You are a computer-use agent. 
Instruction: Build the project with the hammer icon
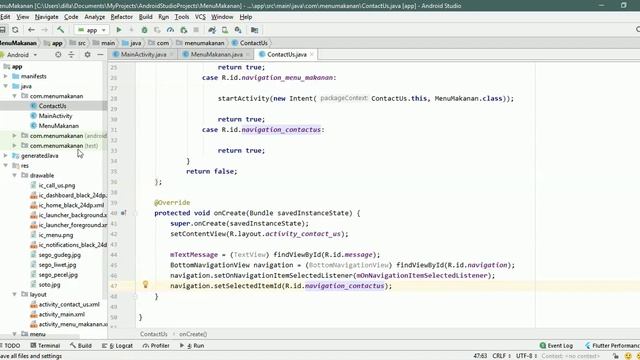coord(60,30)
